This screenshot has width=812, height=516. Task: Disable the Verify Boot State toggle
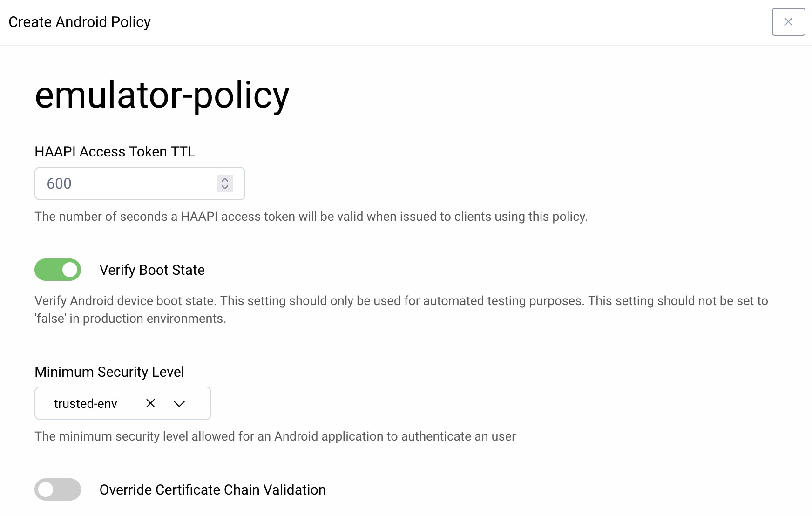[x=58, y=270]
